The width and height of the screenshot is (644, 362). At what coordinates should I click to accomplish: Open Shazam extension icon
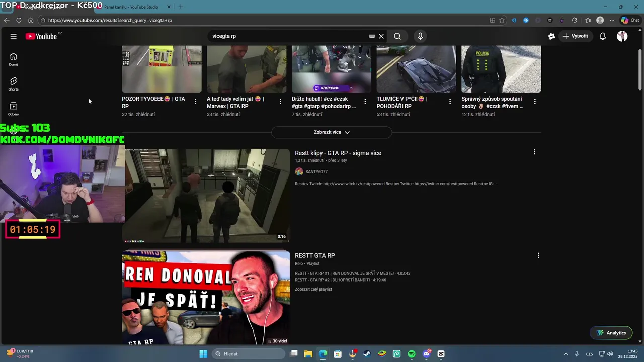click(526, 20)
